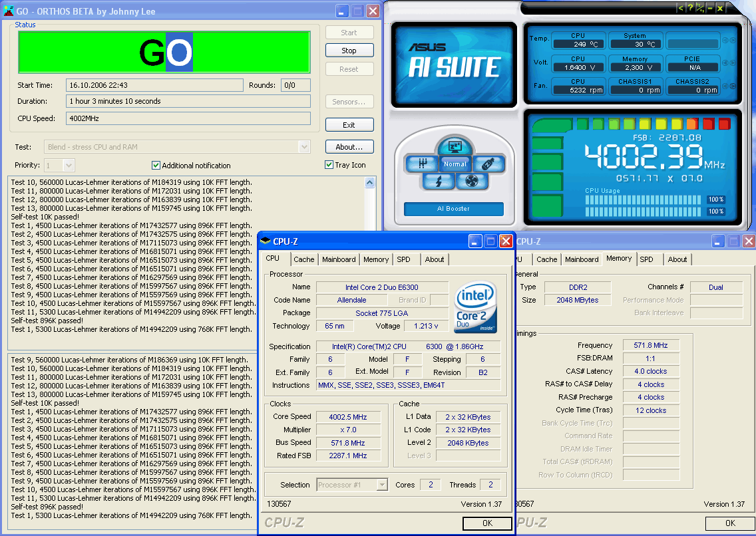Click the CAS# Latency 4.0 clocks value
The width and height of the screenshot is (756, 536).
tap(651, 371)
